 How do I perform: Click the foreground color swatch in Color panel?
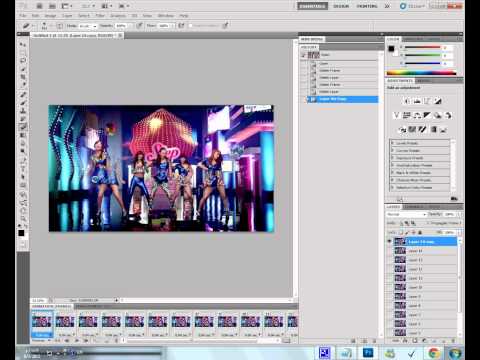[x=391, y=49]
